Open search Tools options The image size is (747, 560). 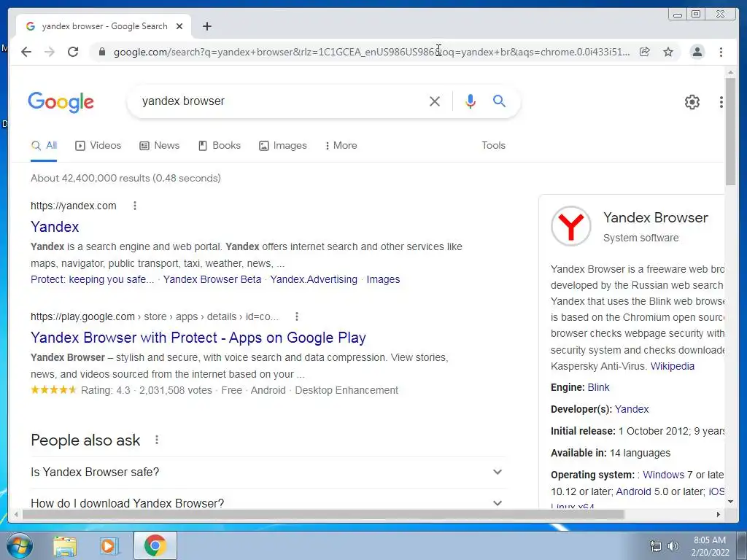(494, 145)
